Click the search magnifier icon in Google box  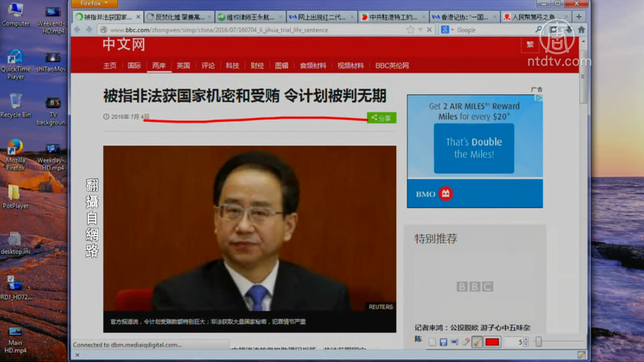(538, 29)
